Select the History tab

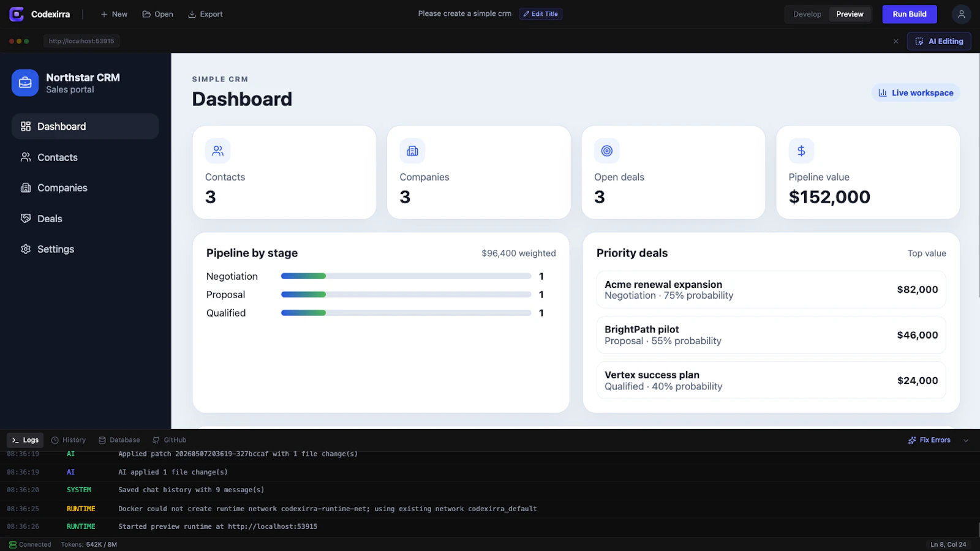click(x=69, y=440)
